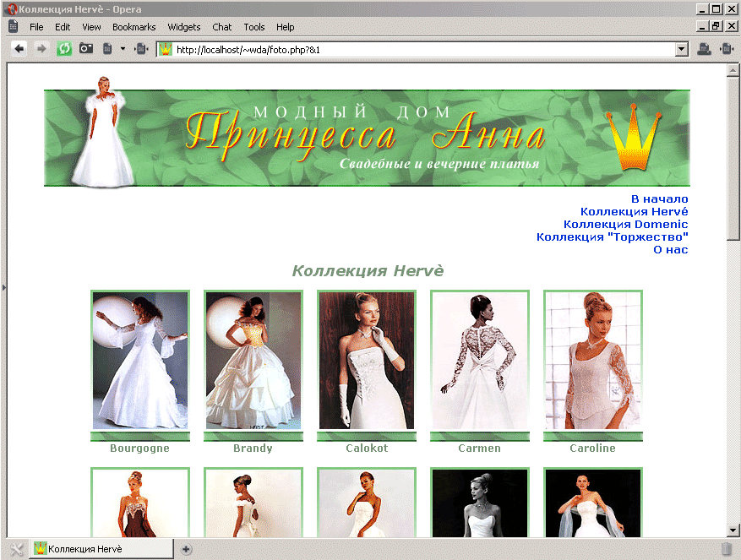Viewport: 741px width, 560px height.
Task: Expand the side panel via left edge arrow
Action: [3, 287]
